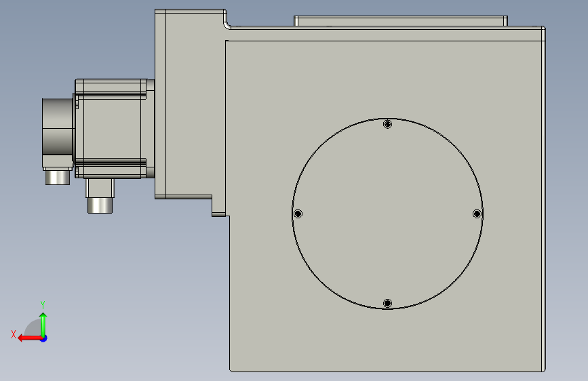Select the topmost screw hole on circular cover
Viewport: 588px width, 381px height.
[x=388, y=124]
